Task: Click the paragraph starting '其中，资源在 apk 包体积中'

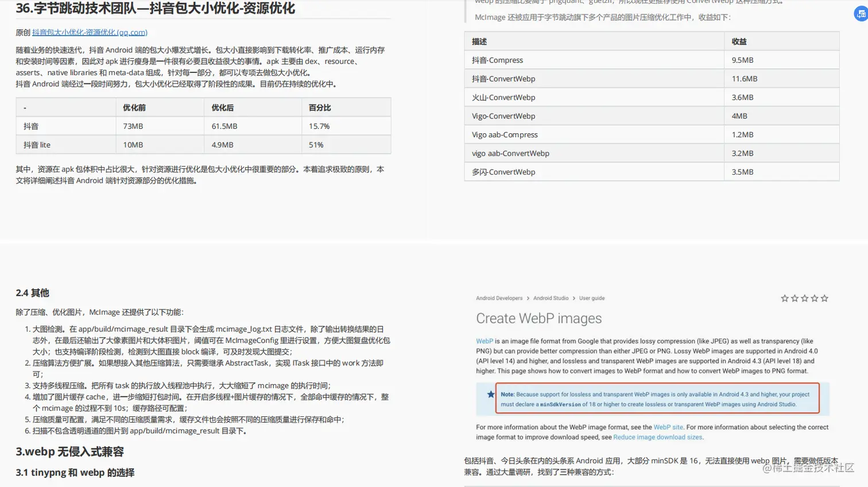Action: click(x=200, y=175)
